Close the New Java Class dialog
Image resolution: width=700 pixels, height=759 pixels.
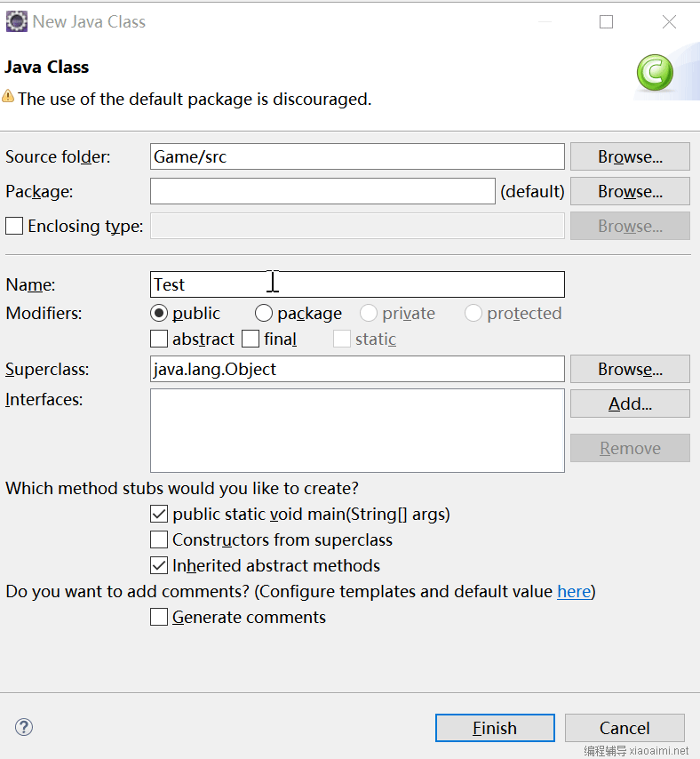(x=669, y=22)
